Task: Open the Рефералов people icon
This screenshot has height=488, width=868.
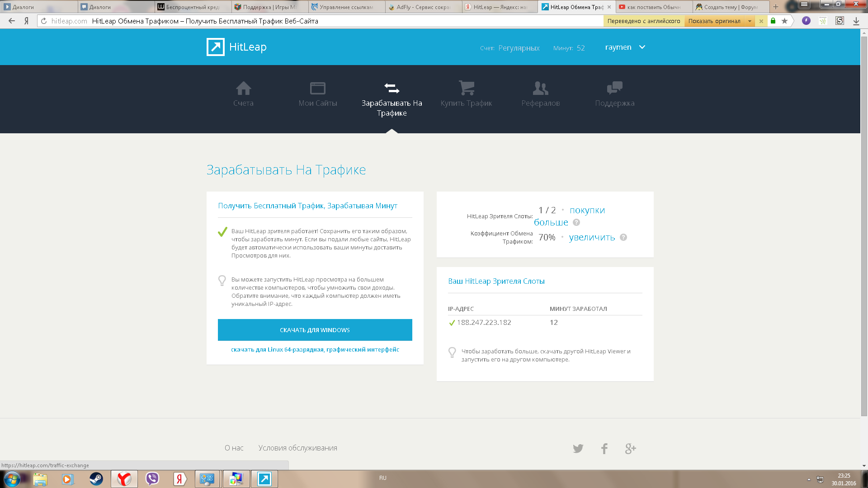Action: click(x=541, y=88)
